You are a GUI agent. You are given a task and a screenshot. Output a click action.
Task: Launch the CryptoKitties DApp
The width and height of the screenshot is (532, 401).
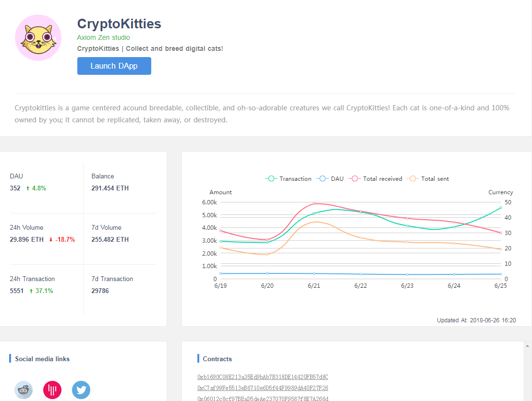(x=114, y=66)
